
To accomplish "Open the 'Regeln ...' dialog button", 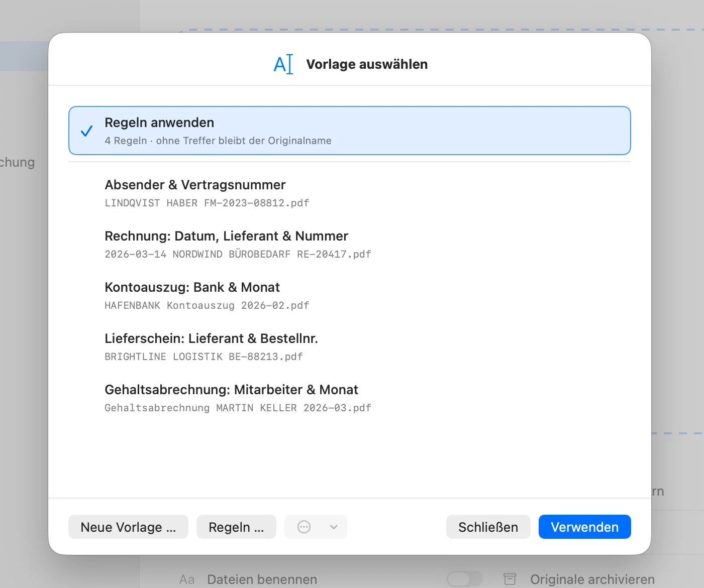I will 236,527.
